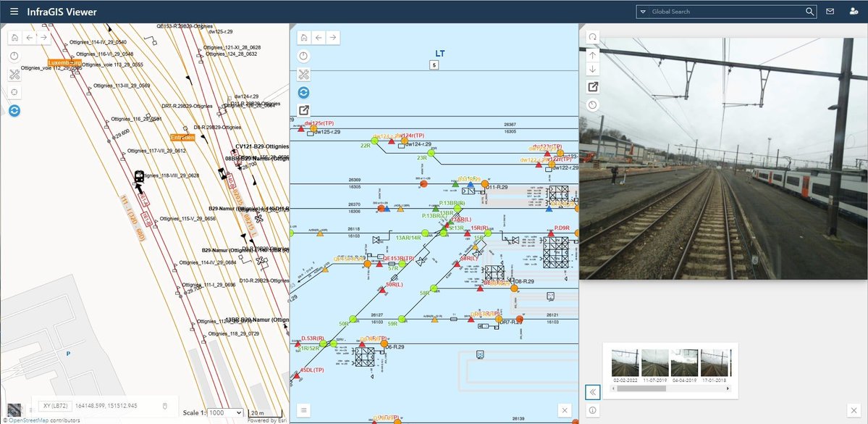
Task: Go forward in the schematic panel
Action: click(x=332, y=38)
